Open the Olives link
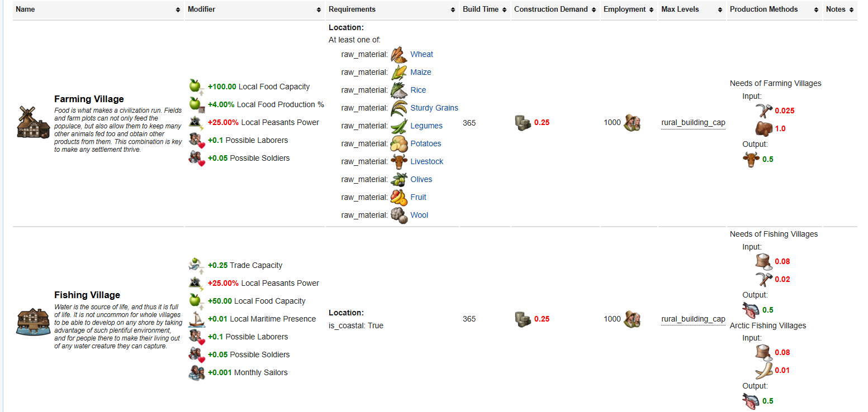This screenshot has height=412, width=868. (421, 179)
